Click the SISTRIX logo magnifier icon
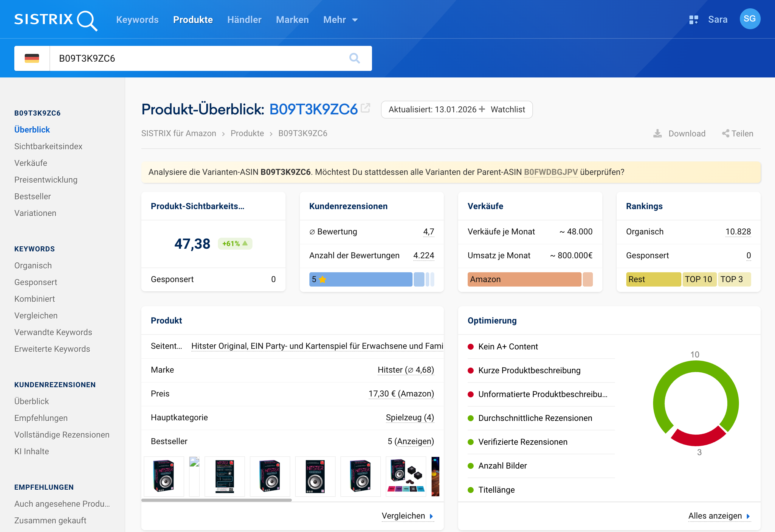Viewport: 775px width, 532px height. [87, 21]
